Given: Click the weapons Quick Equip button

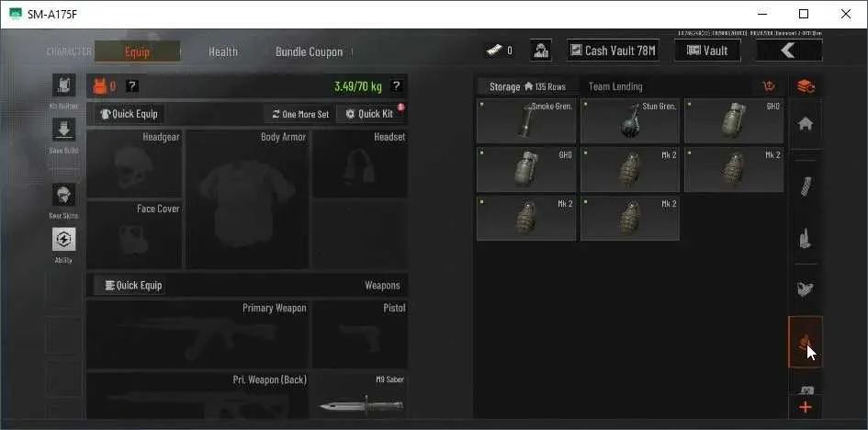Looking at the screenshot, I should [x=129, y=285].
